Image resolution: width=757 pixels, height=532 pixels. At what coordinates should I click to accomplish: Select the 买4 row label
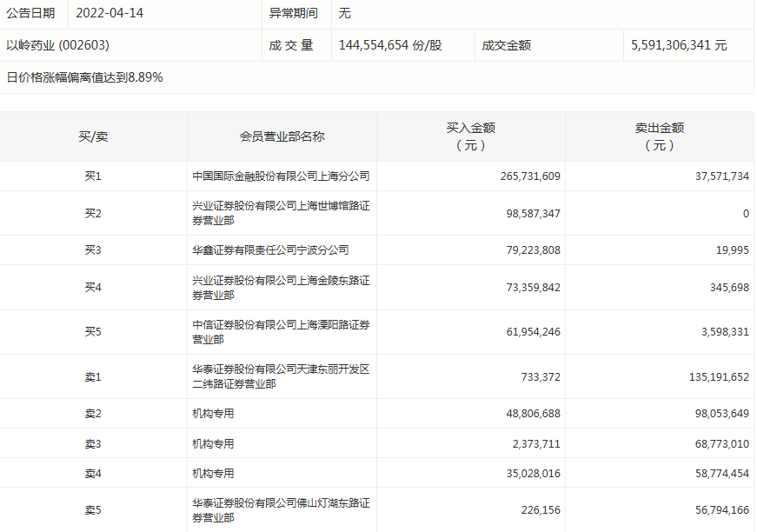point(93,288)
